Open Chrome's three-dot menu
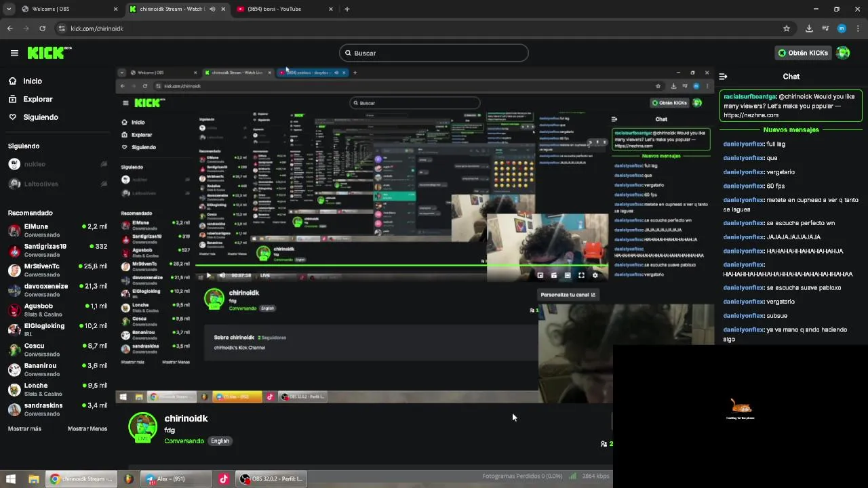The width and height of the screenshot is (868, 488). [x=859, y=28]
